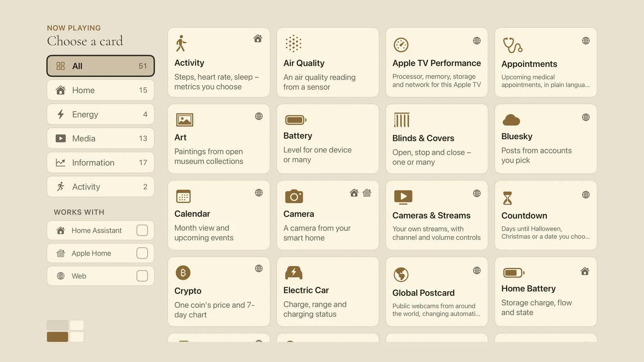Click the calendar grid icon on Calendar card

(183, 197)
